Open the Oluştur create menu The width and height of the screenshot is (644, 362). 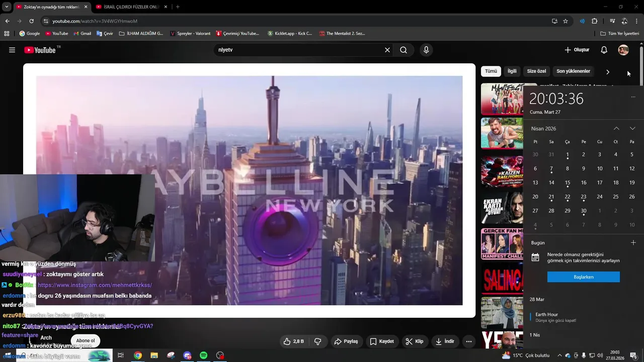click(x=577, y=50)
